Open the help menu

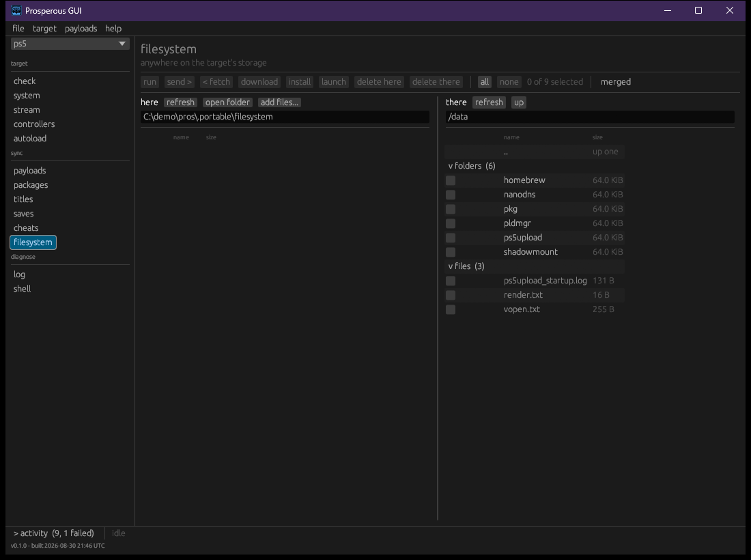tap(113, 28)
